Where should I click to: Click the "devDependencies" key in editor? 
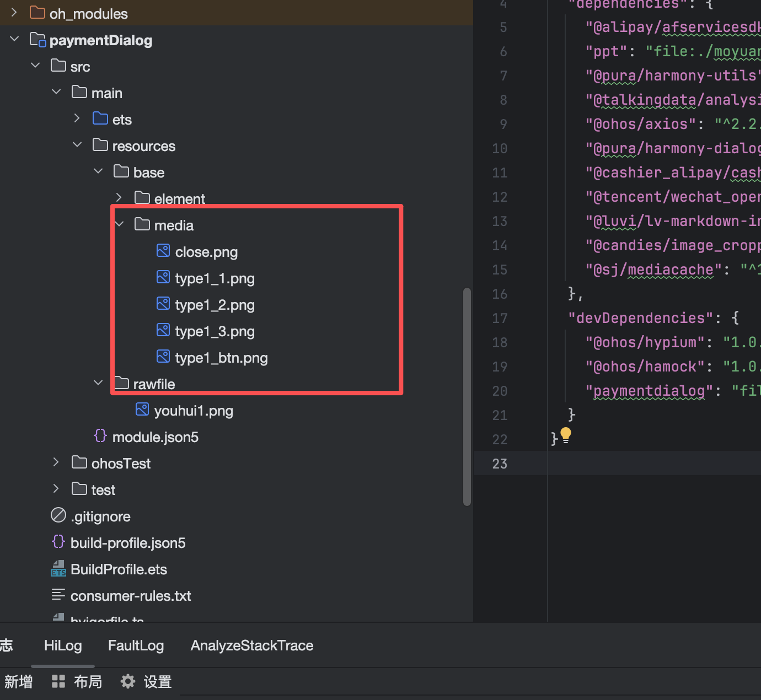[x=641, y=318]
